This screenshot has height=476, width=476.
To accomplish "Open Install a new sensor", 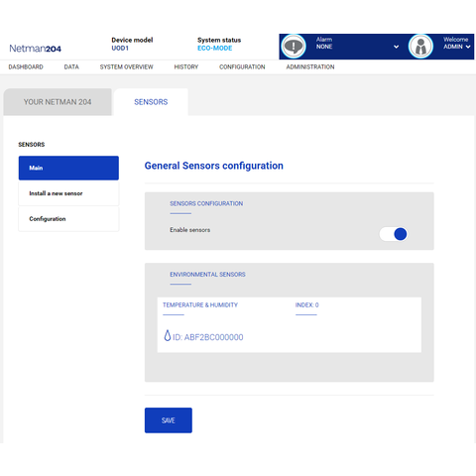I will 68,193.
